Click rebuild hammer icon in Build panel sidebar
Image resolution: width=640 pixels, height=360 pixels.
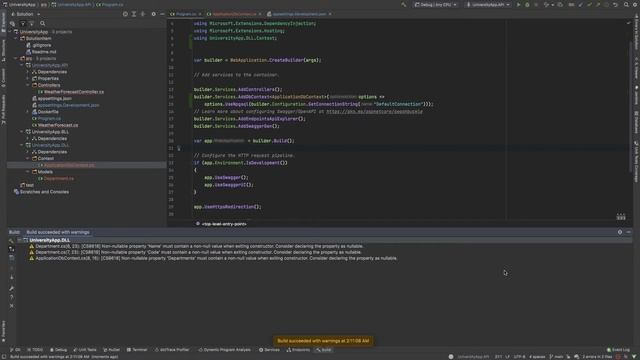tap(11, 241)
